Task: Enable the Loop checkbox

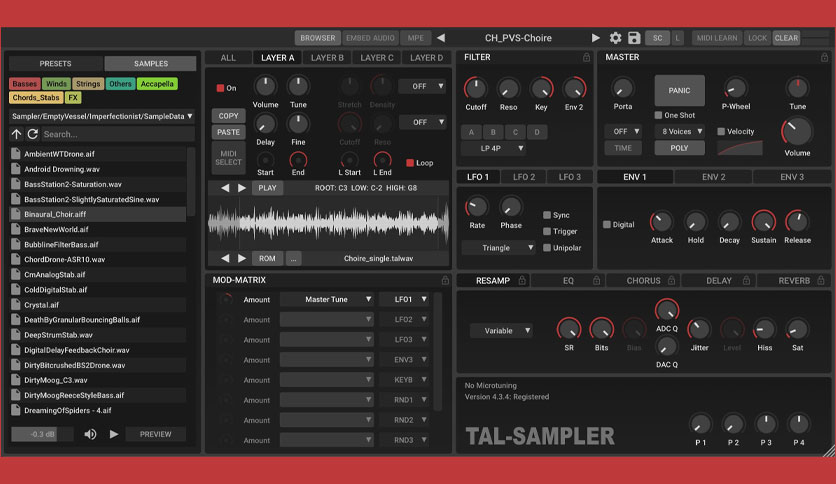Action: pos(410,163)
